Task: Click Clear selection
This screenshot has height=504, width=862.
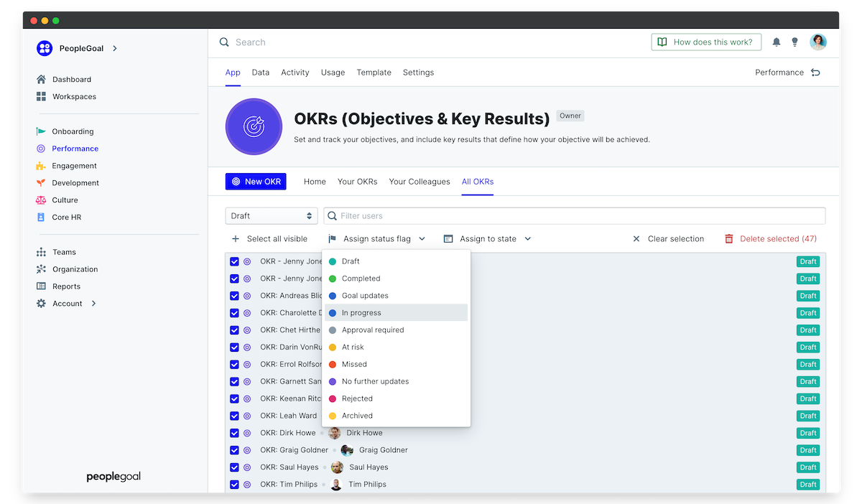Action: pos(668,239)
